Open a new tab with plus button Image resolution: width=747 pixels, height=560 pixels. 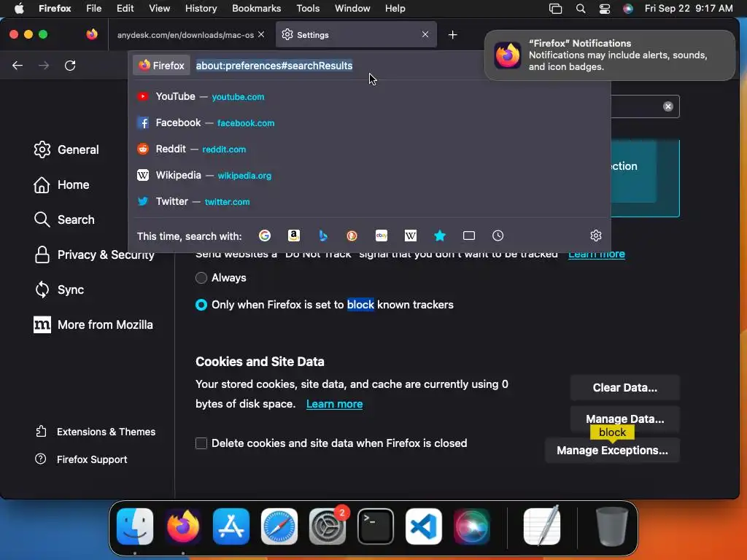[x=452, y=35]
